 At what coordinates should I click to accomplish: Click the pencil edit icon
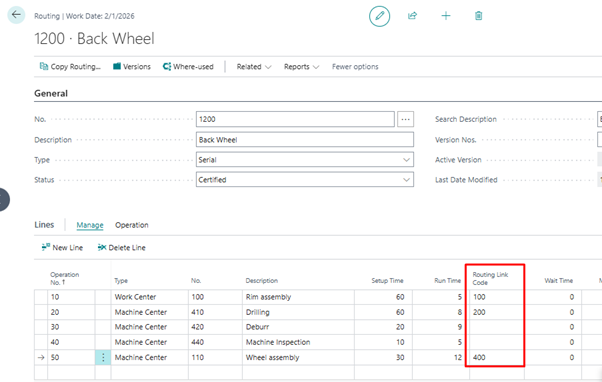pyautogui.click(x=379, y=16)
